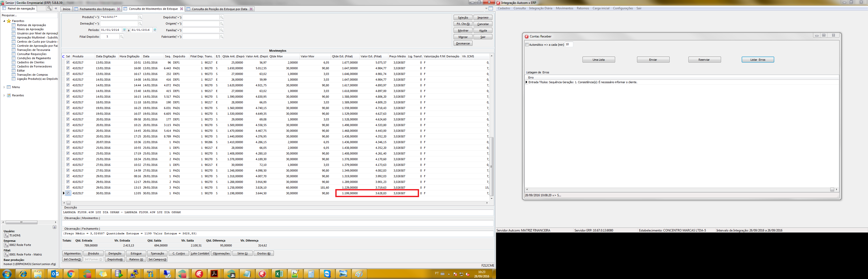Click the lookup icon next to Depósito field
The width and height of the screenshot is (868, 279).
pyautogui.click(x=221, y=17)
